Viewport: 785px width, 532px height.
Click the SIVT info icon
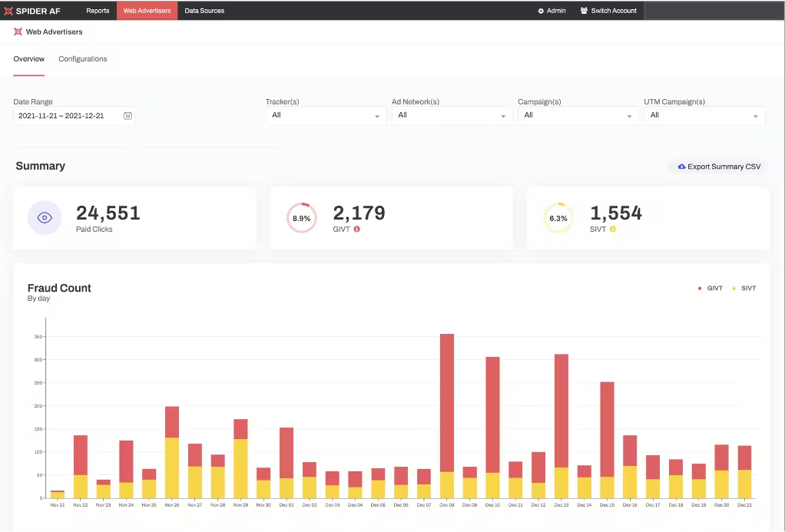pos(613,230)
